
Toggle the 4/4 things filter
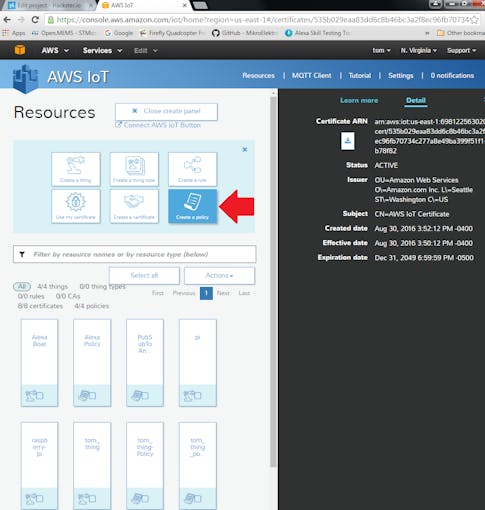(x=52, y=286)
